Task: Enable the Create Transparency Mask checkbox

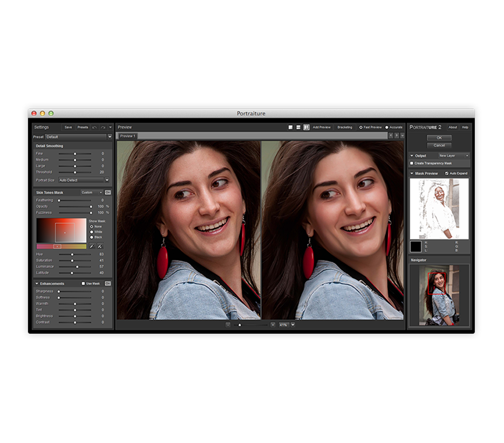Action: pyautogui.click(x=412, y=163)
